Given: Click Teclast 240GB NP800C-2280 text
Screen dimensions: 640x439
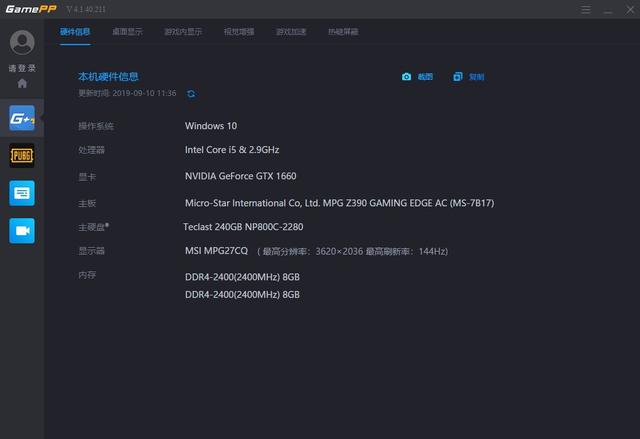Looking at the screenshot, I should point(243,227).
